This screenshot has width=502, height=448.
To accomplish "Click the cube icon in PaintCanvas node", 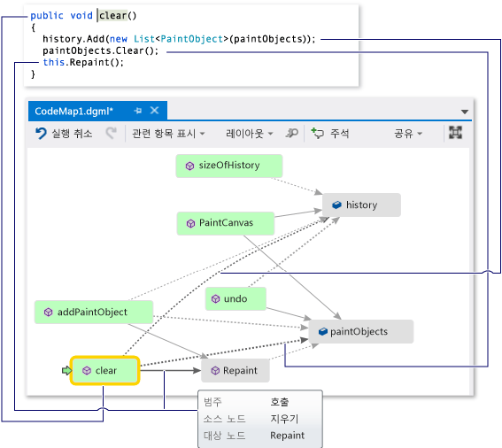I will coord(190,223).
